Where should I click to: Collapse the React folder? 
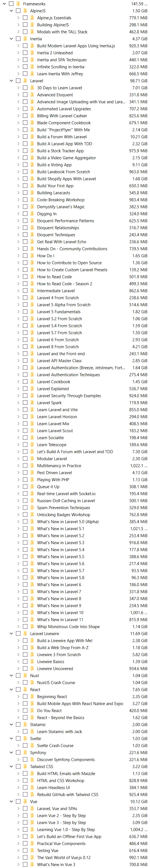11,690
